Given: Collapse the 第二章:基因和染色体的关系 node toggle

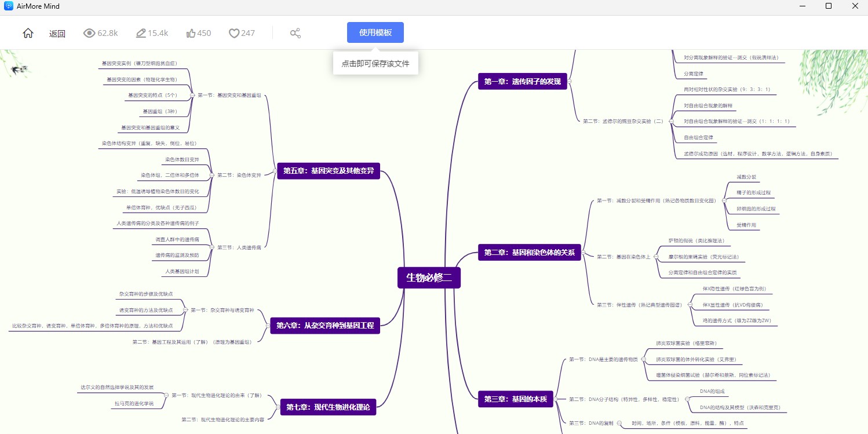Looking at the screenshot, I should click(583, 253).
